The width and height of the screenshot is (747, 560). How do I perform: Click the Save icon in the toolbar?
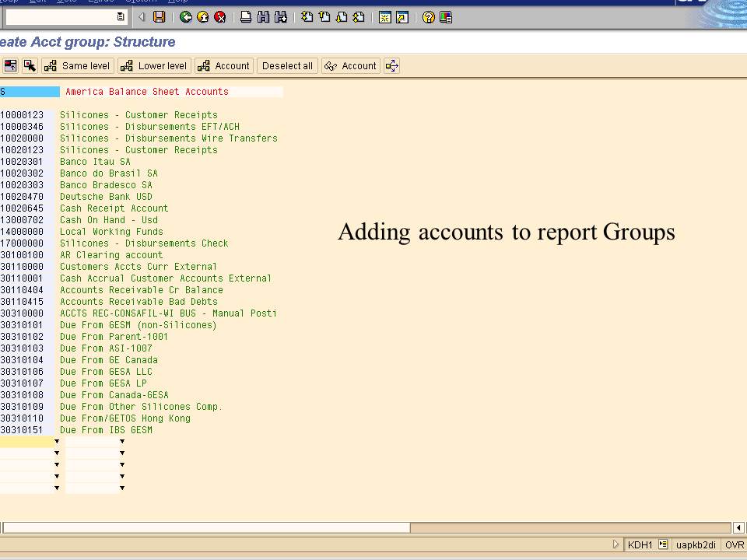159,16
